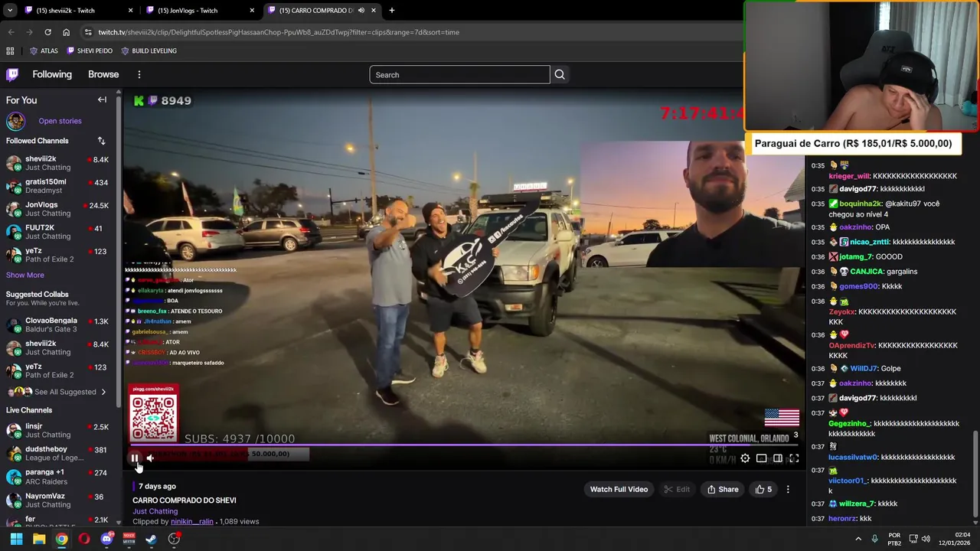
Task: Open OBS Studio from taskbar
Action: pyautogui.click(x=174, y=539)
